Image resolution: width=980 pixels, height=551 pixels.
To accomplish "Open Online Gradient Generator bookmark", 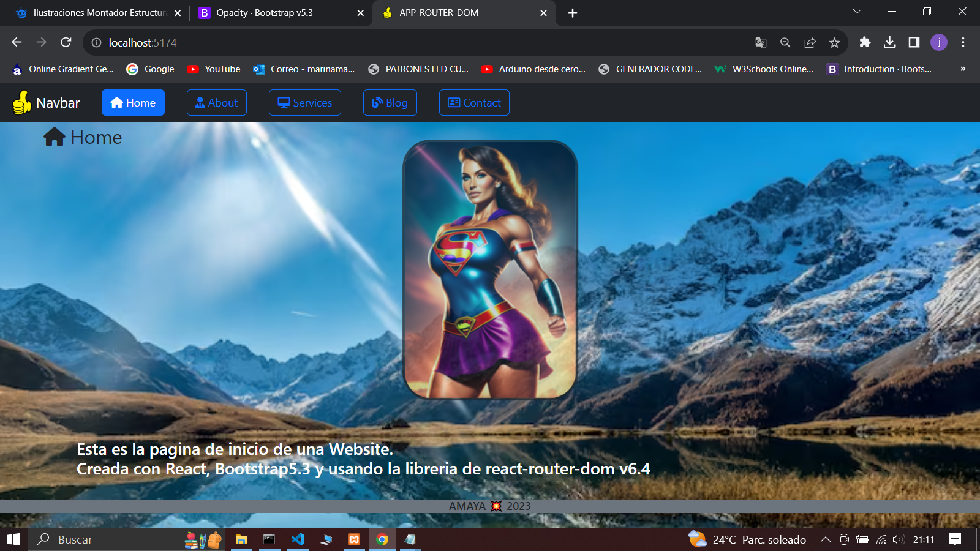I will pos(64,69).
